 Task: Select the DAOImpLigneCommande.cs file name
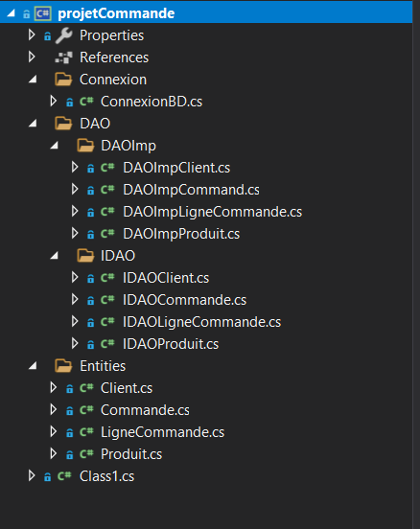tap(213, 212)
